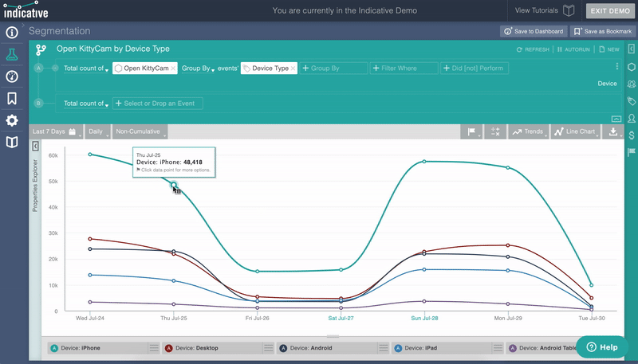Image resolution: width=638 pixels, height=364 pixels.
Task: Open the dashboard gauge icon in sidebar
Action: click(x=12, y=76)
